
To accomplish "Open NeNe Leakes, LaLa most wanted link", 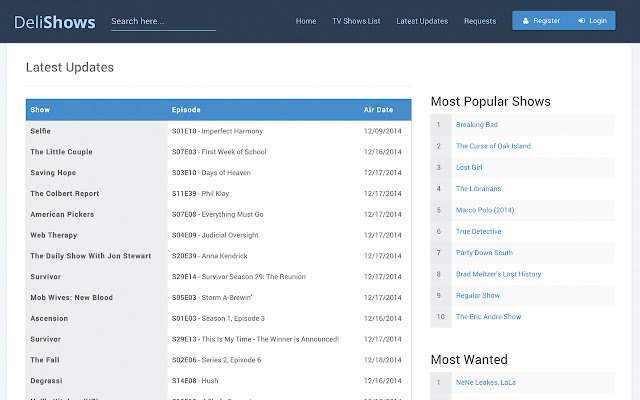I will click(486, 382).
